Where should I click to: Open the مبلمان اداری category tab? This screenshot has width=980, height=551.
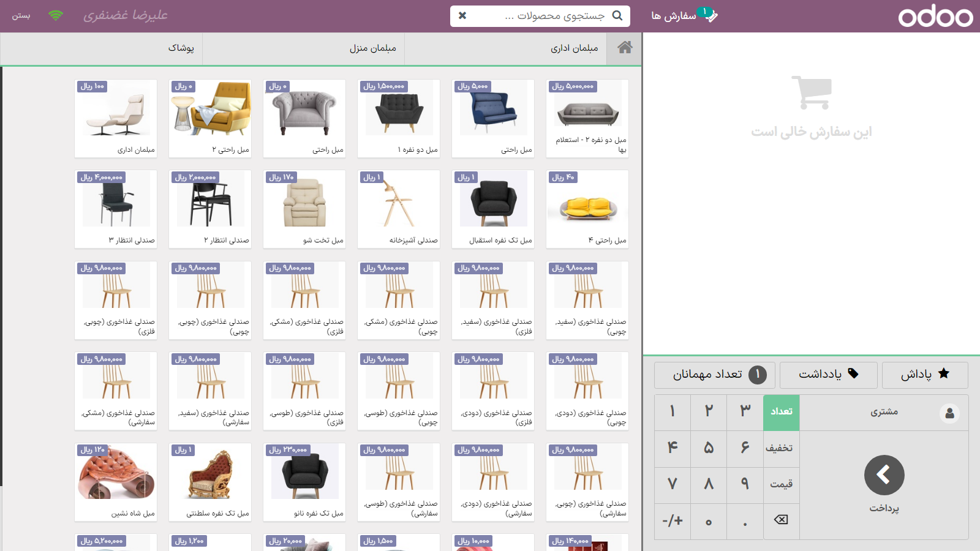click(x=505, y=48)
